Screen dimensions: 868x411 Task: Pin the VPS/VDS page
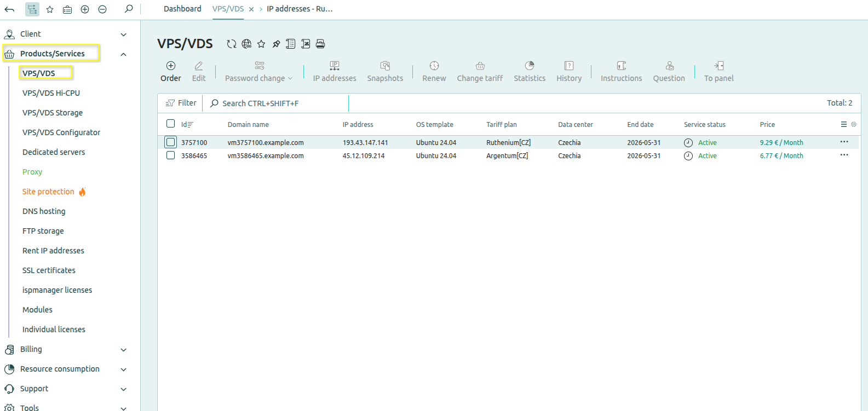point(276,44)
